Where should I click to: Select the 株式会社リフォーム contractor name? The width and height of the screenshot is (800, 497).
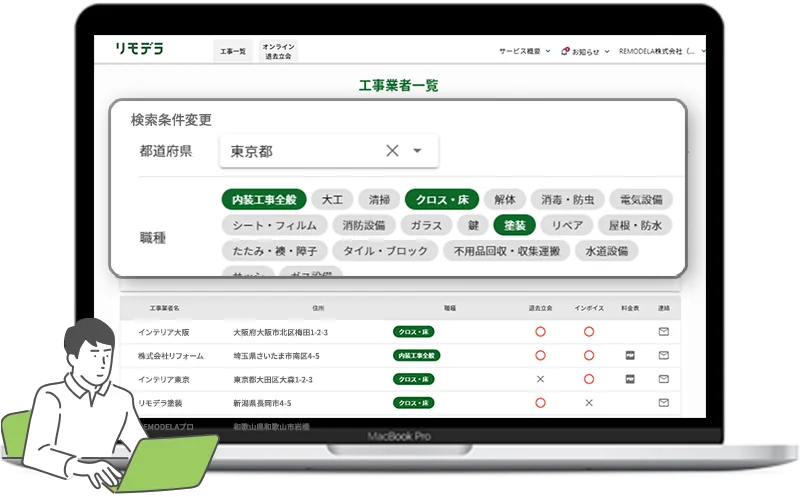(x=170, y=356)
